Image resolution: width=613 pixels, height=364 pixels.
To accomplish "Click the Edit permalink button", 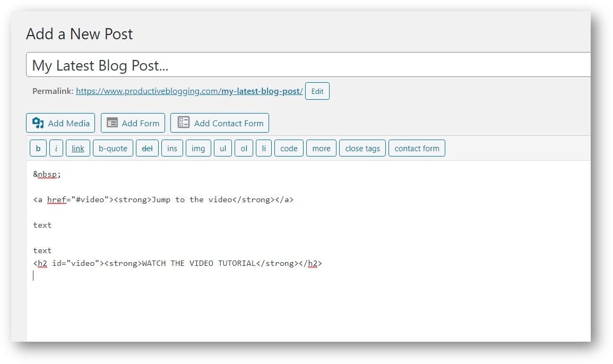I will tap(317, 91).
